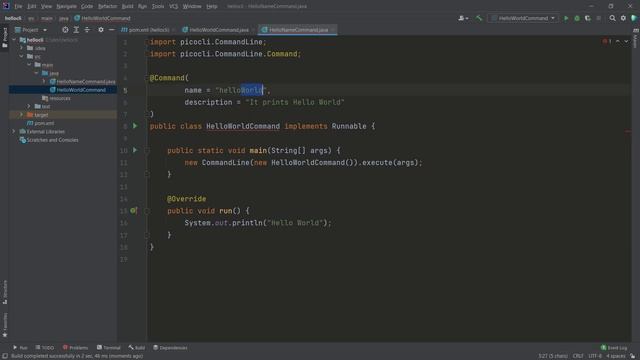Toggle the Structure side tab
The height and width of the screenshot is (360, 640).
pos(5,292)
